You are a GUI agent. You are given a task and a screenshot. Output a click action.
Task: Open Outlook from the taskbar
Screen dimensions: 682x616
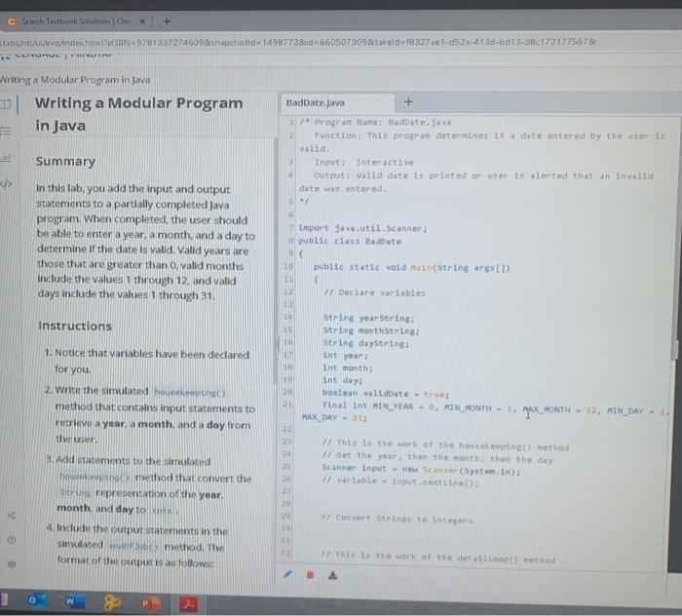pos(37,600)
